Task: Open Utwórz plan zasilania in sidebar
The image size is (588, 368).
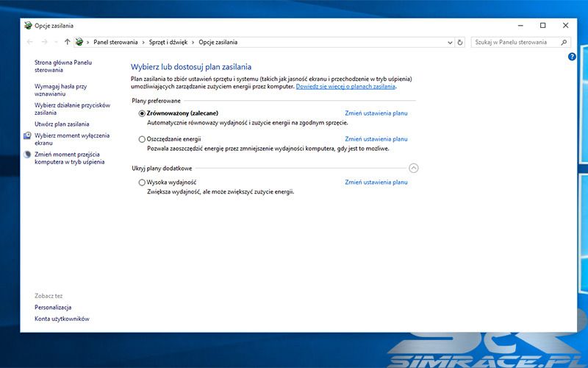Action: [62, 124]
